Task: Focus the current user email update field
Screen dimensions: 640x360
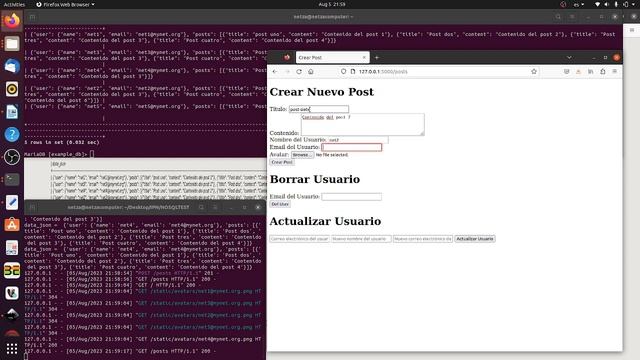Action: (x=299, y=239)
